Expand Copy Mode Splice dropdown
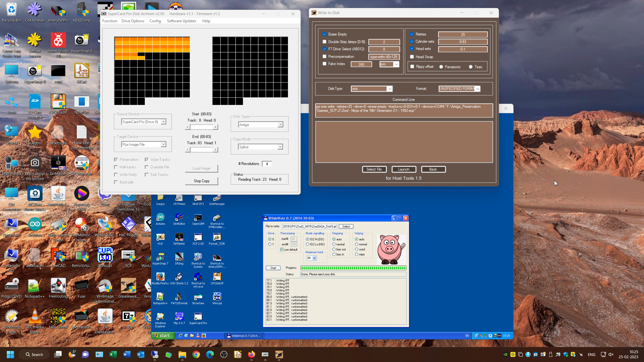The height and width of the screenshot is (362, 644). coord(280,147)
